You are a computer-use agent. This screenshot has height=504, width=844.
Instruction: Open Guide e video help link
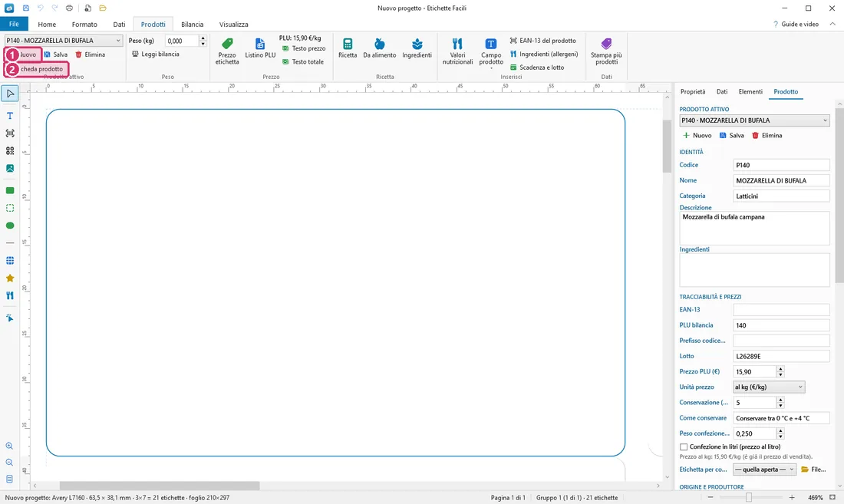(x=796, y=25)
